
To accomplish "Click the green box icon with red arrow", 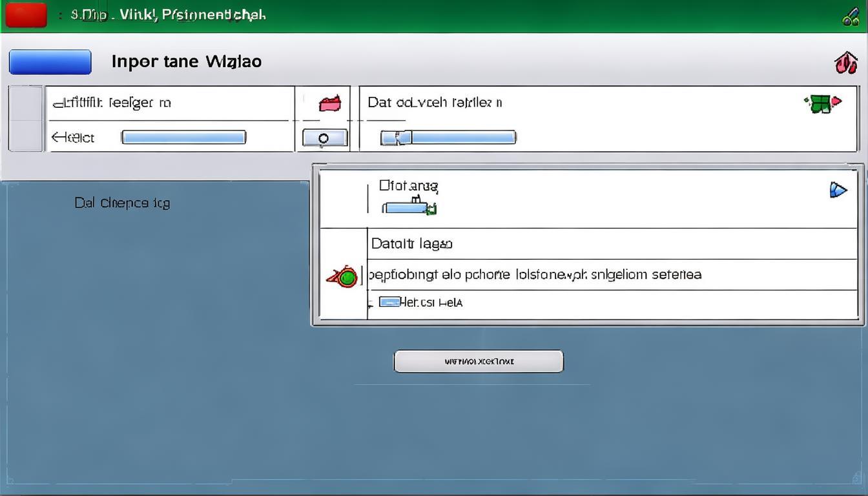I will tap(822, 103).
